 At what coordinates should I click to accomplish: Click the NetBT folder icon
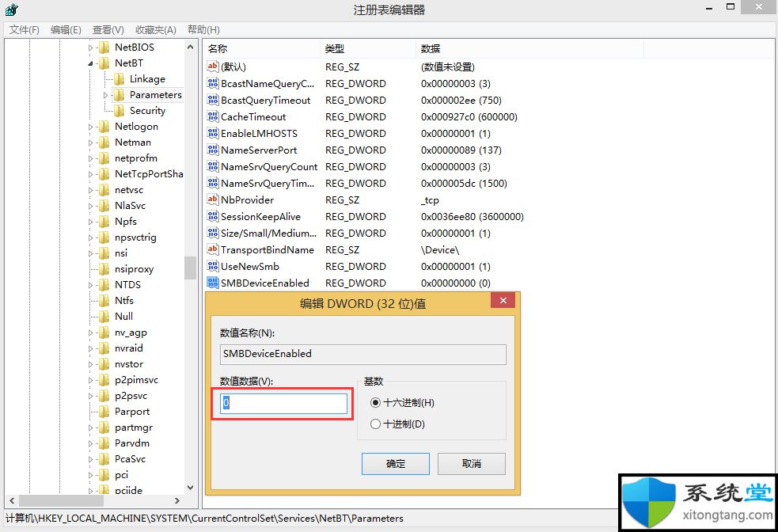tap(104, 63)
